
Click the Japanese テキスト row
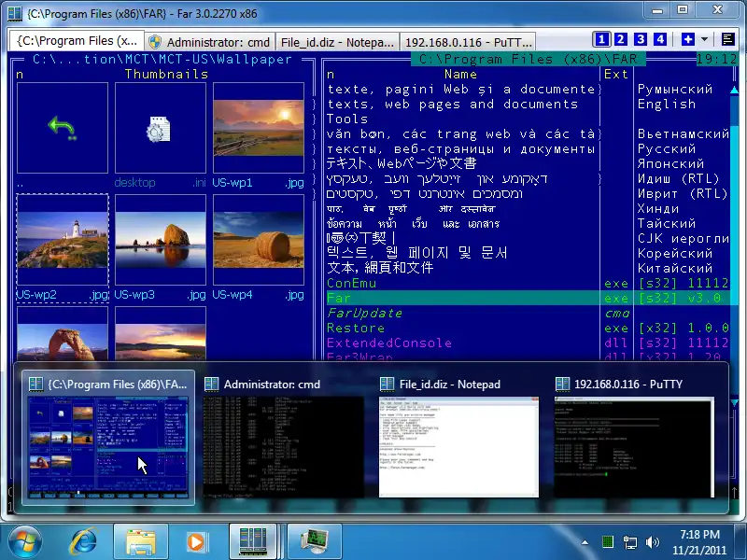528,164
